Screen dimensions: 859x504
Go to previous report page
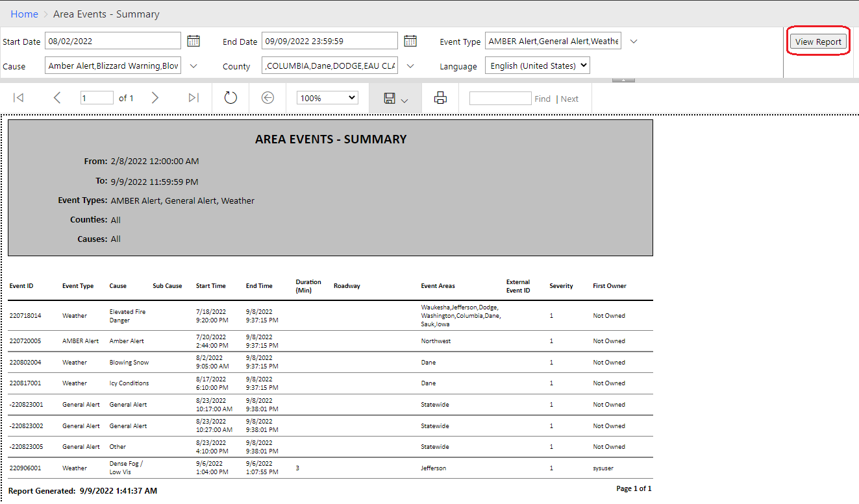[x=57, y=98]
